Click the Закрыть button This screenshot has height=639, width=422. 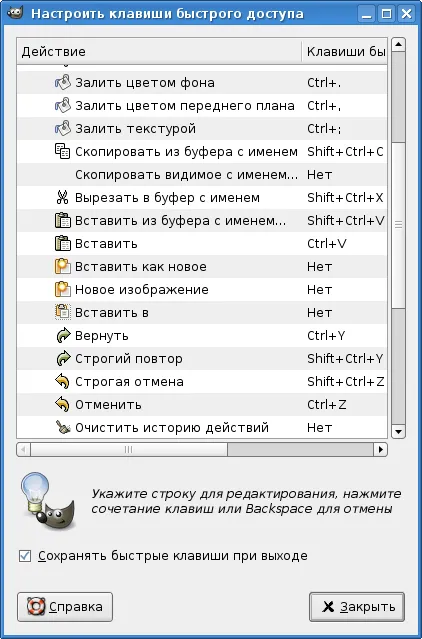[x=357, y=607]
